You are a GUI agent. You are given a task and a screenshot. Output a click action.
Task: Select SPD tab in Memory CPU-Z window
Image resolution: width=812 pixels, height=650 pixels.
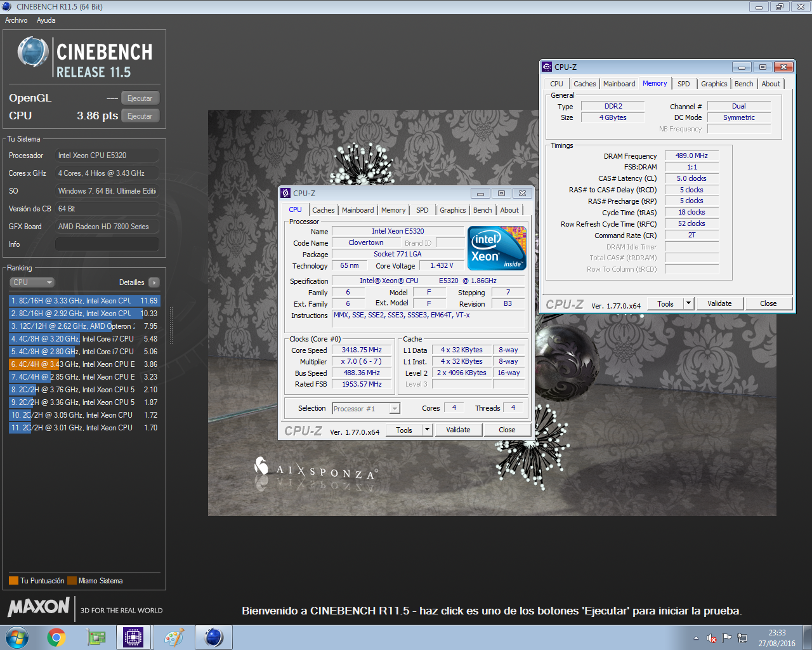coord(684,84)
